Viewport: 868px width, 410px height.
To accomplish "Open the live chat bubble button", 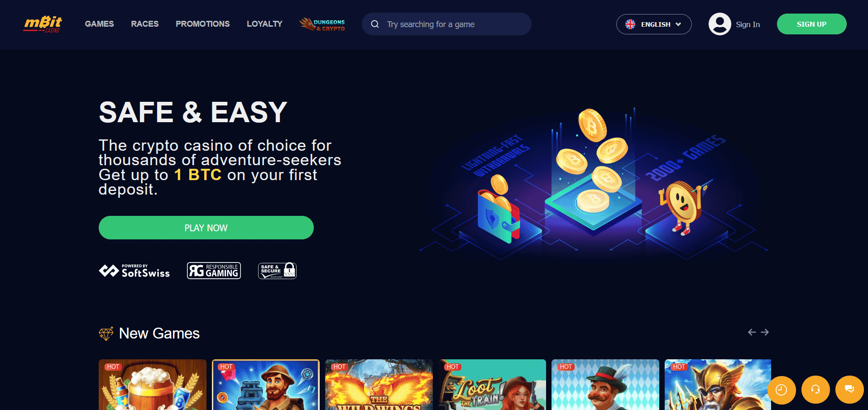I will tap(849, 390).
